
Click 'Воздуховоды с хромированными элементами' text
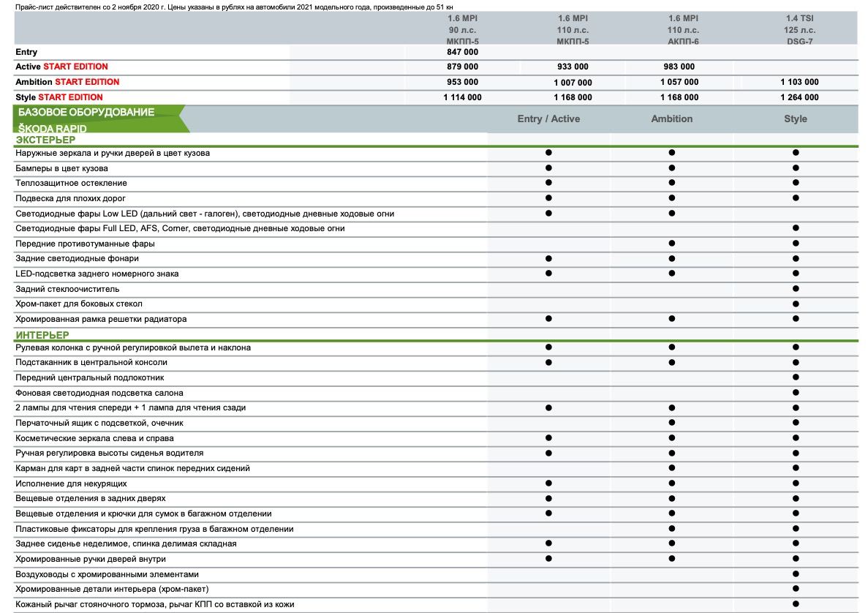(107, 574)
